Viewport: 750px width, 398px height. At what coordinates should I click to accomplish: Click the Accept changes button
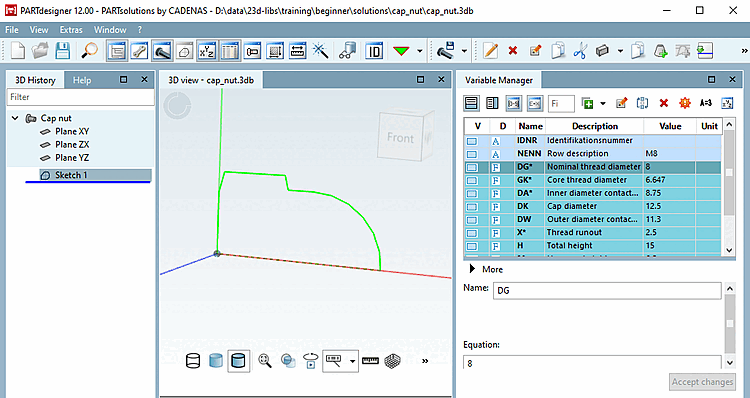(702, 382)
